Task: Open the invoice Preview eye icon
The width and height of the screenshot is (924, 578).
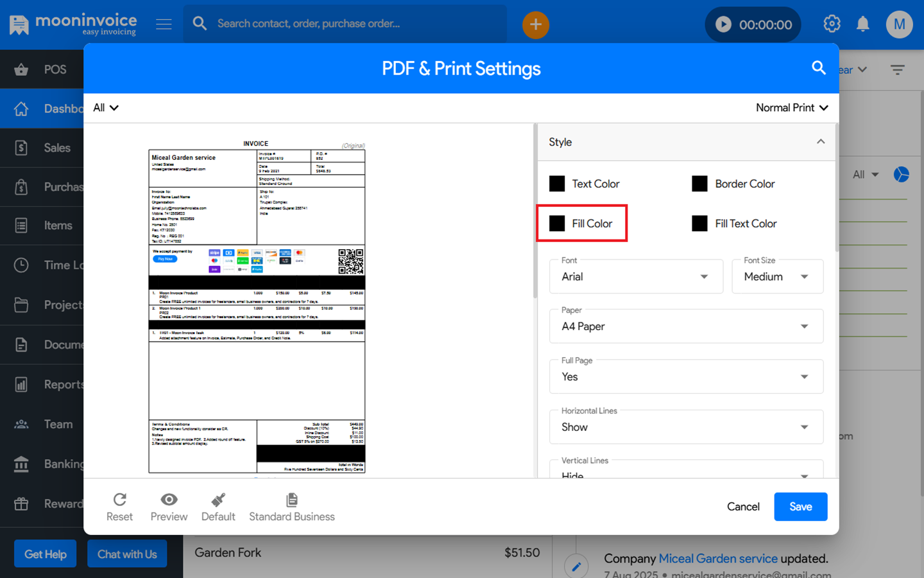Action: coord(169,500)
